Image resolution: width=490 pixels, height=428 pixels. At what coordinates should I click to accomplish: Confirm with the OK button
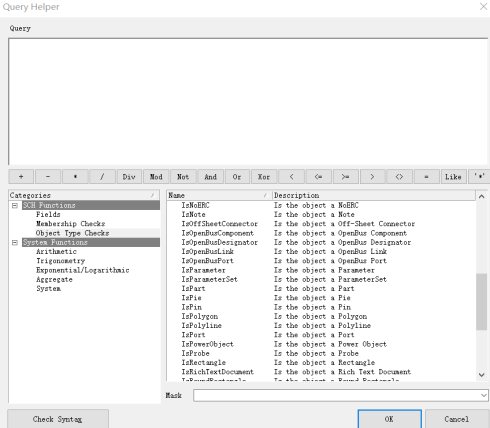pyautogui.click(x=389, y=419)
